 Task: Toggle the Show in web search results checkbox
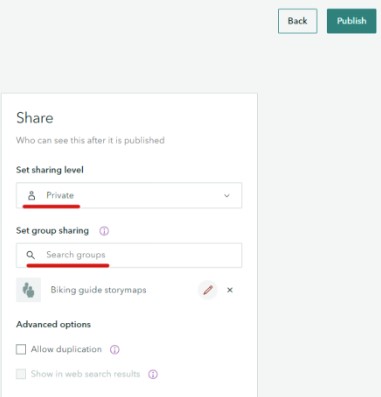click(x=21, y=374)
